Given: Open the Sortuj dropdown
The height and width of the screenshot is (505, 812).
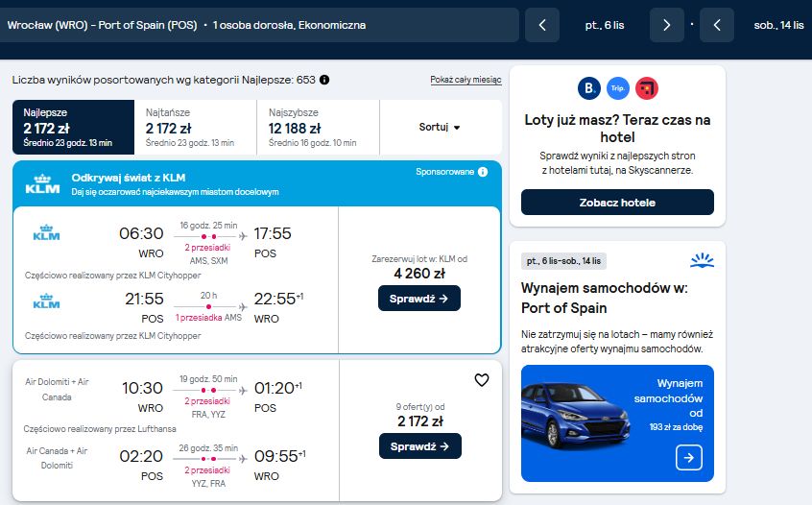Looking at the screenshot, I should (441, 128).
